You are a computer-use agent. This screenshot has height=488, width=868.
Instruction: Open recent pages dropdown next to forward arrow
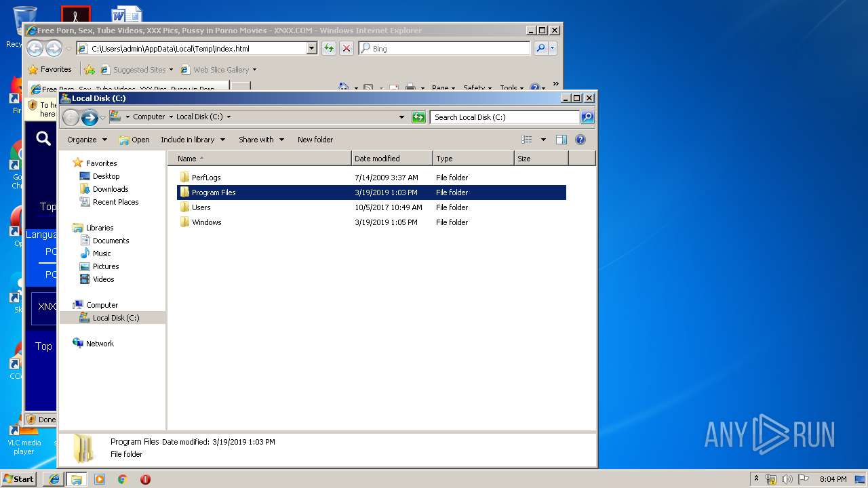click(x=103, y=117)
